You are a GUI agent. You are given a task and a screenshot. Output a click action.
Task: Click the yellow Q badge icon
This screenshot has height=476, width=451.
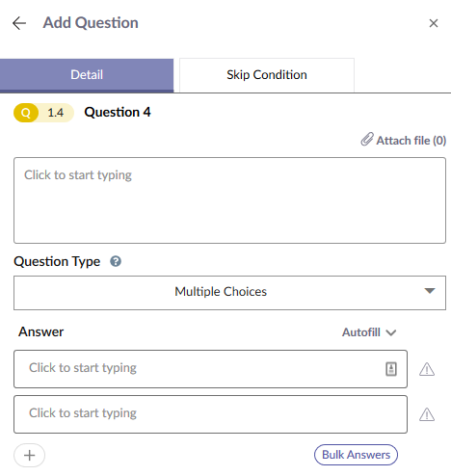[26, 113]
